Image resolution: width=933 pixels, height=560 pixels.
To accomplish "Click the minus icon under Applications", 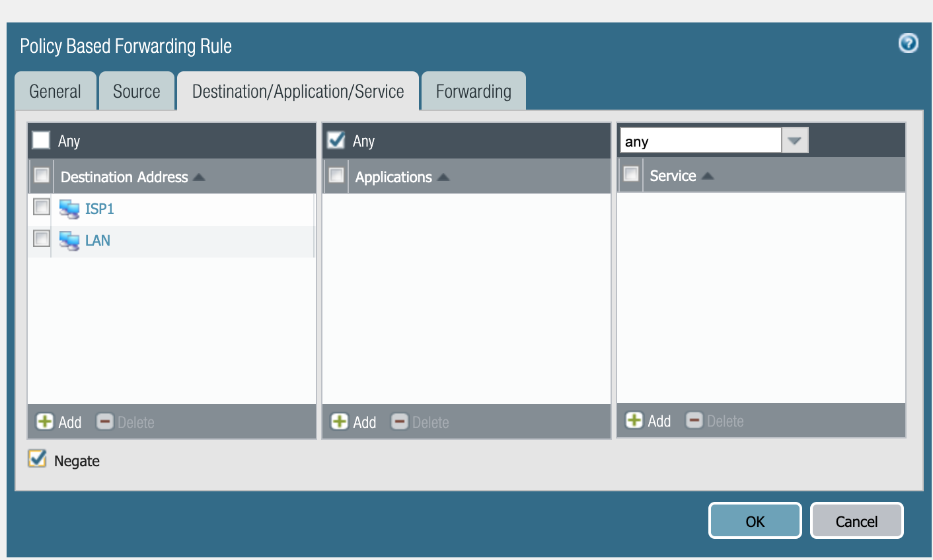I will [x=400, y=421].
